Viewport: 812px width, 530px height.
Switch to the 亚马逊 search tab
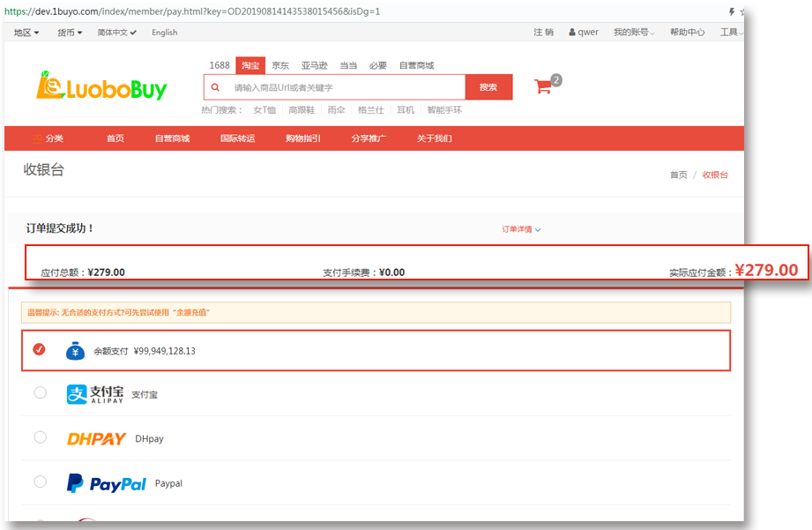click(315, 65)
